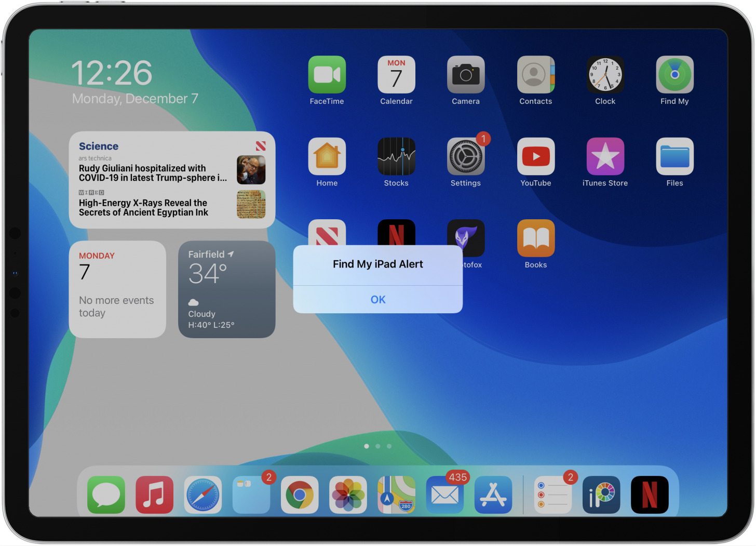Tap the Fairfield weather widget
The height and width of the screenshot is (546, 756).
[x=226, y=289]
